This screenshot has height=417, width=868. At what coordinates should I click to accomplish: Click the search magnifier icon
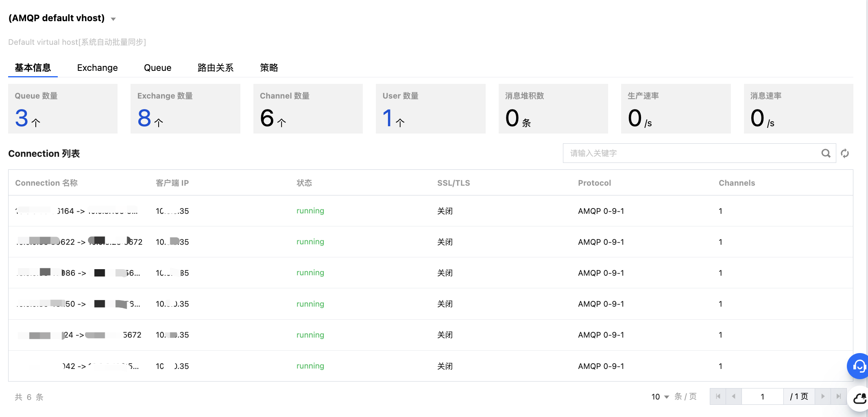(x=826, y=153)
